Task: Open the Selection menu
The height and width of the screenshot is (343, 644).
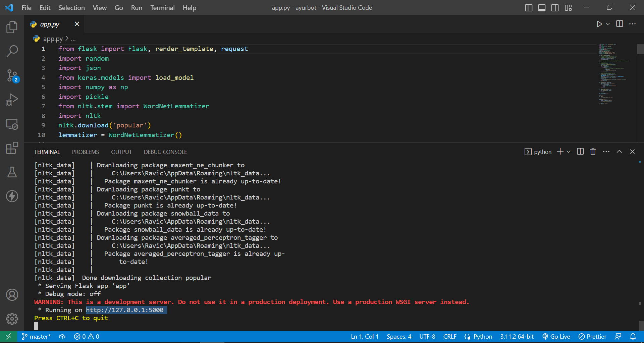Action: [71, 7]
